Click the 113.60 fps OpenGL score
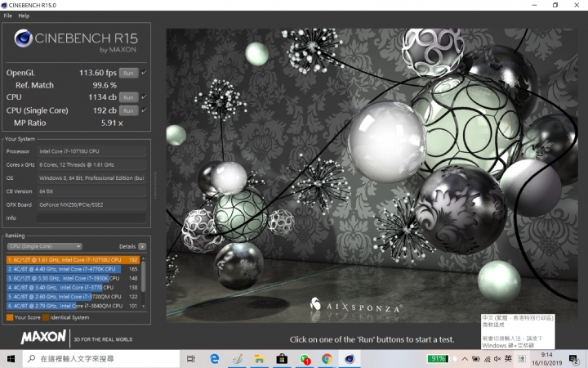The width and height of the screenshot is (588, 368). click(97, 73)
